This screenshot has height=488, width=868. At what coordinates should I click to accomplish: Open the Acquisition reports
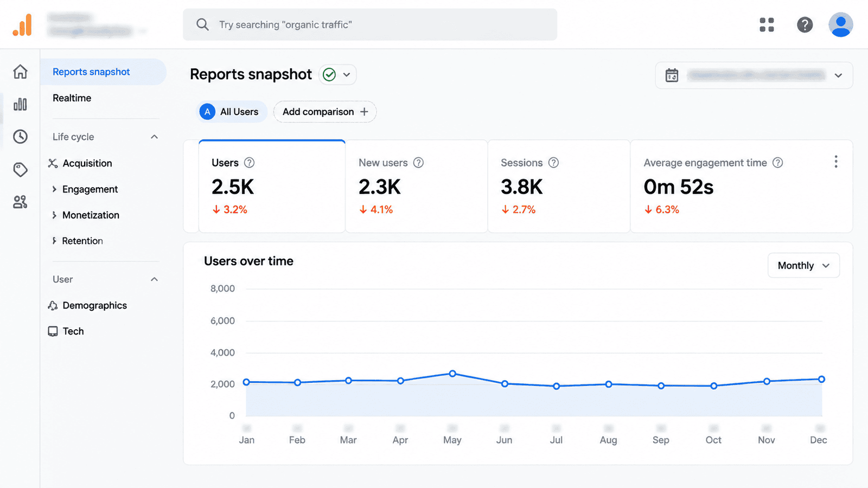point(87,163)
